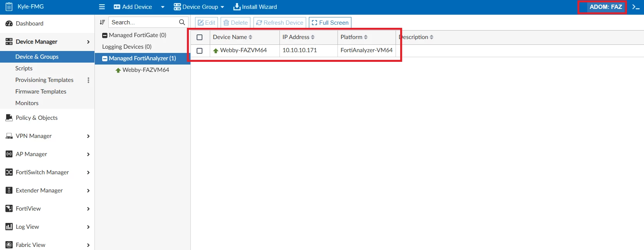Expand the Log View chevron
Screen dimensions: 644x250
[88, 227]
